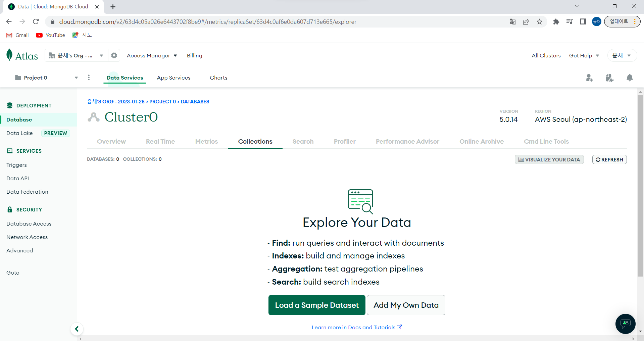Open Data Federation in the sidebar
The height and width of the screenshot is (341, 644).
click(27, 192)
